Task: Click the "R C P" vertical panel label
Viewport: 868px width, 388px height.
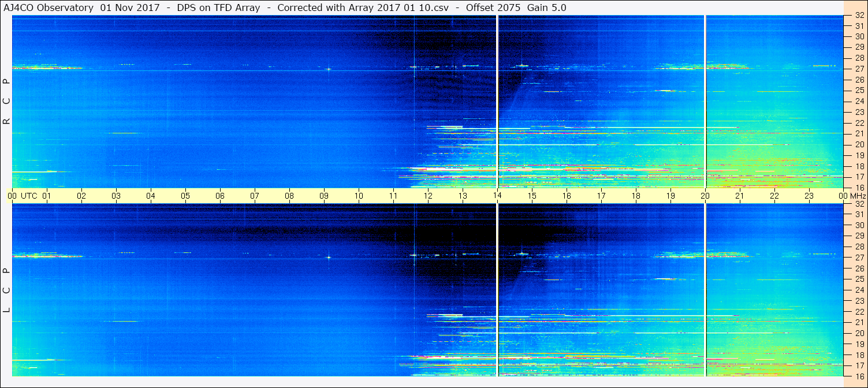Action: click(x=7, y=102)
